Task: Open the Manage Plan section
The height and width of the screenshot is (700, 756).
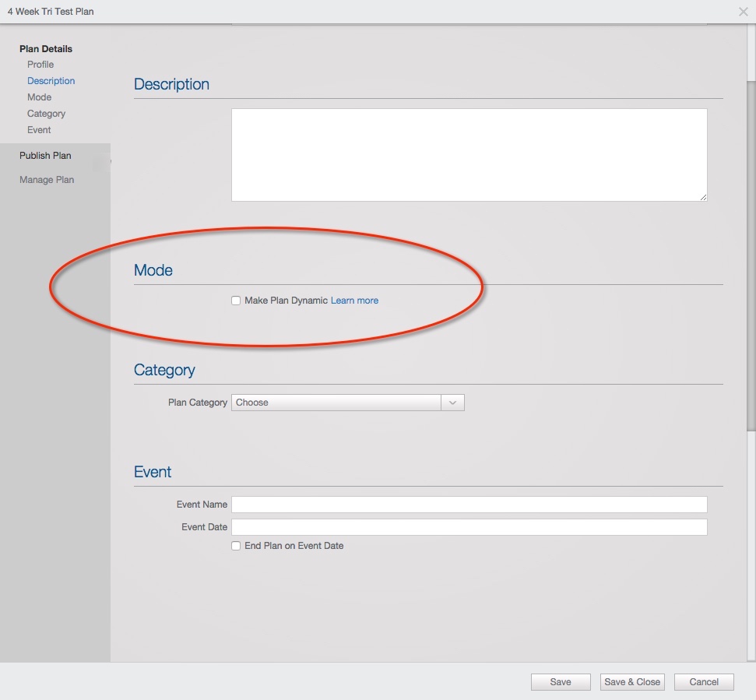Action: click(x=47, y=180)
